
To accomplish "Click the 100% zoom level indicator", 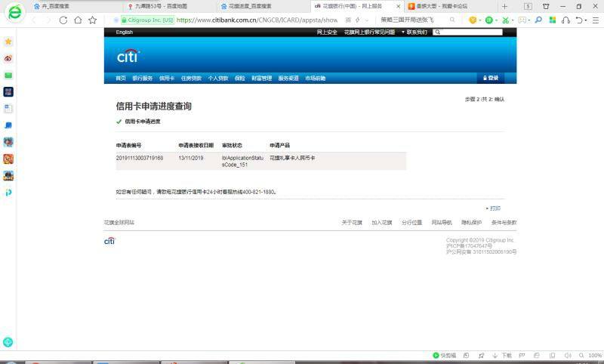I will 595,355.
